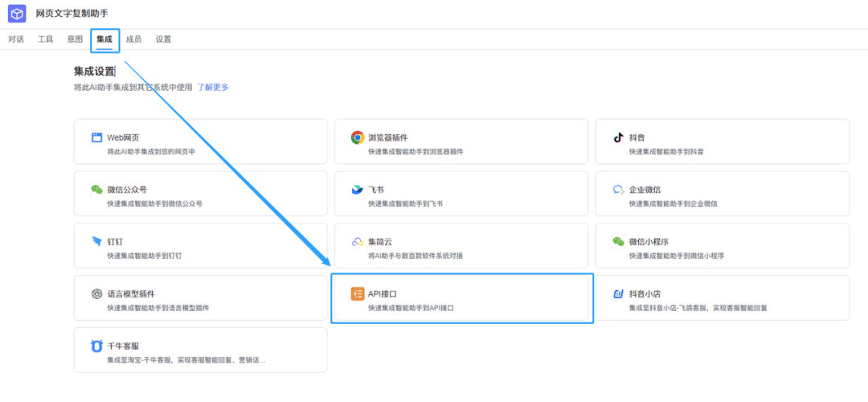Click the 钉钉 DingTalk wing icon

coord(97,241)
